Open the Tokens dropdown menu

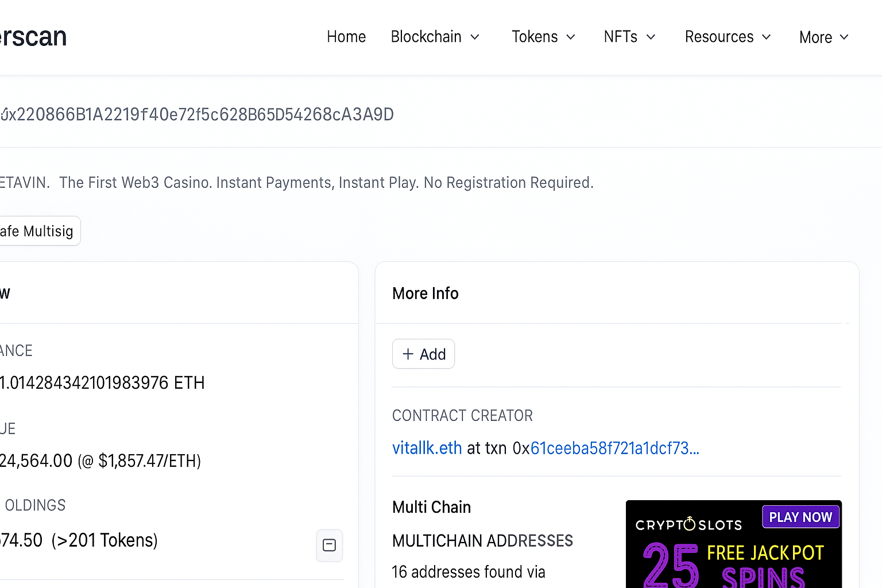[x=543, y=37]
